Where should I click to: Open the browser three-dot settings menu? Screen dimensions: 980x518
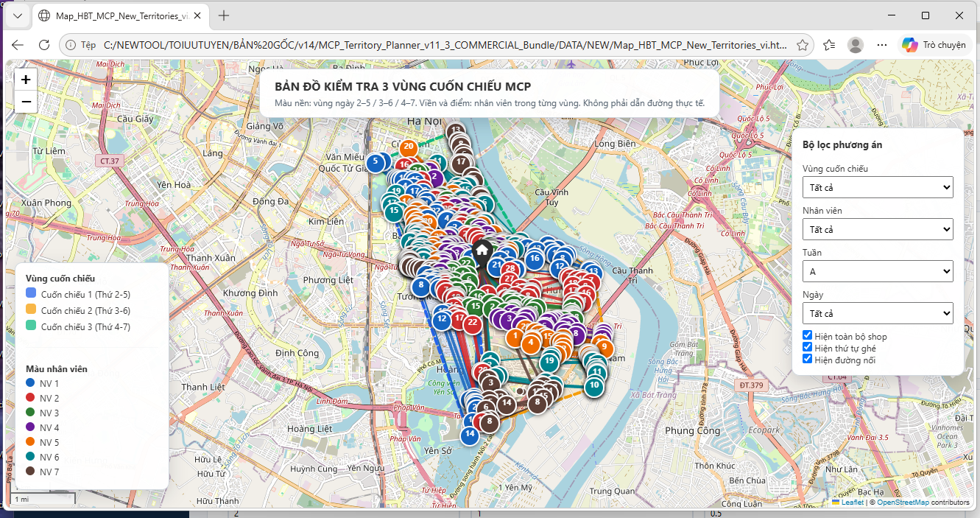883,45
